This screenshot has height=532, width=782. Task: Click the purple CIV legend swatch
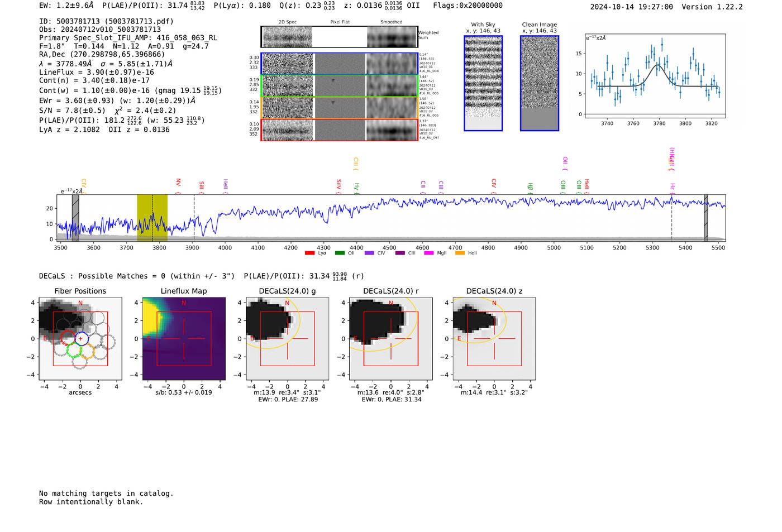(369, 253)
